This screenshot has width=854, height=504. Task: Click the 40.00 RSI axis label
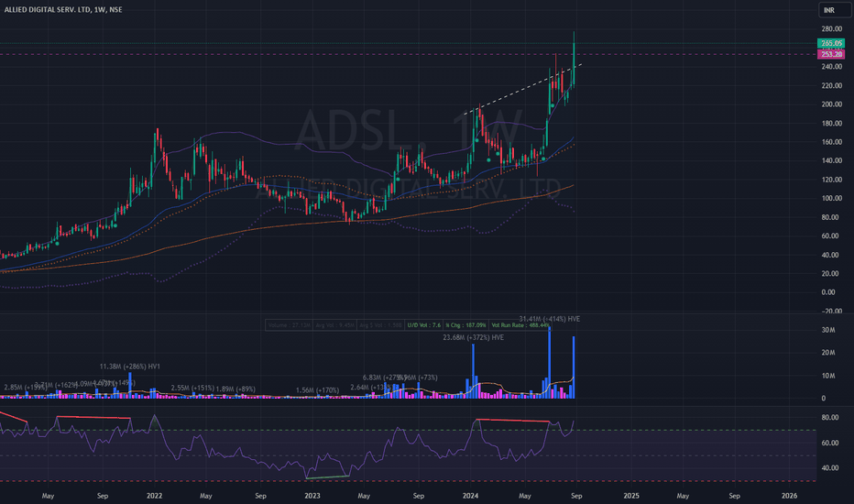click(x=829, y=468)
